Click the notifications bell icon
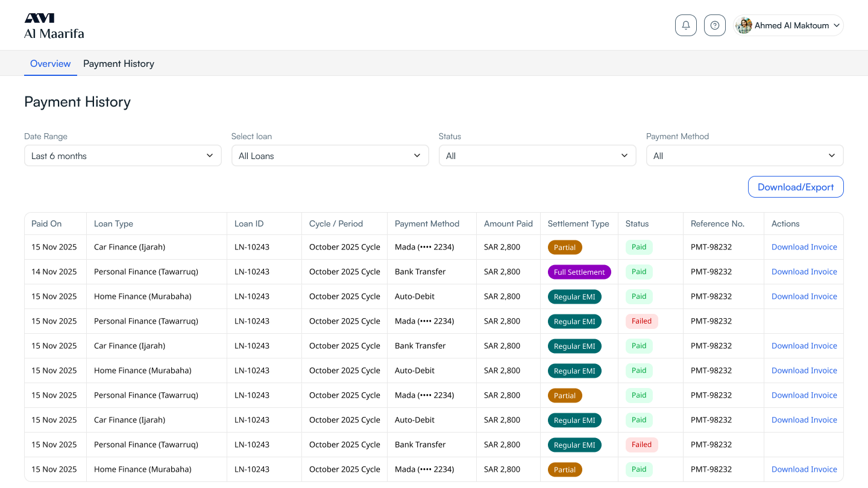The width and height of the screenshot is (868, 488). point(685,25)
